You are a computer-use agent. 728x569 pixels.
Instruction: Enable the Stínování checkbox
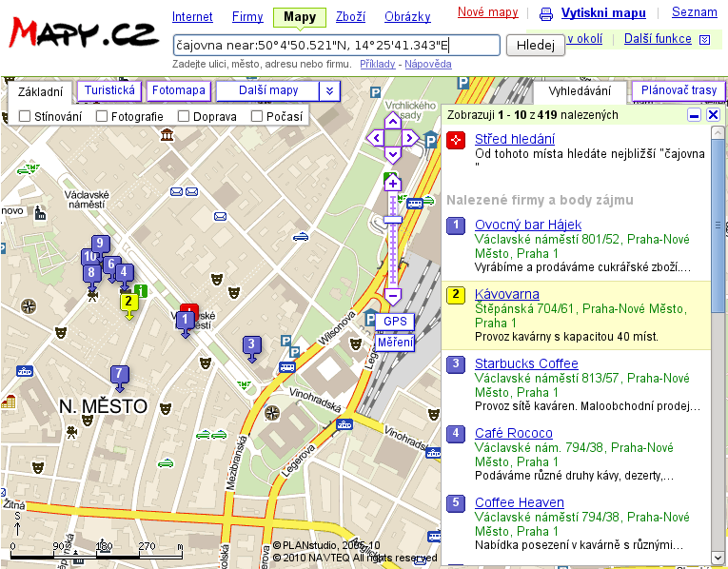[25, 116]
